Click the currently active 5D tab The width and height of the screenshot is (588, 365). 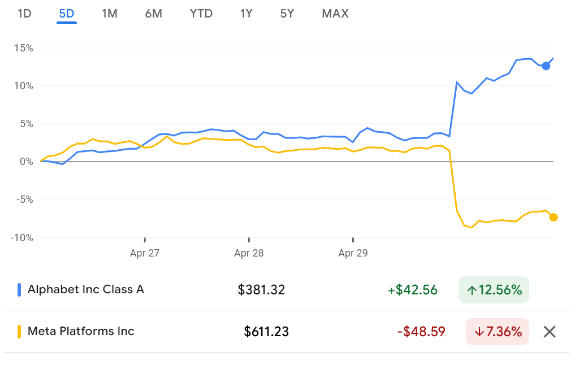[x=66, y=14]
